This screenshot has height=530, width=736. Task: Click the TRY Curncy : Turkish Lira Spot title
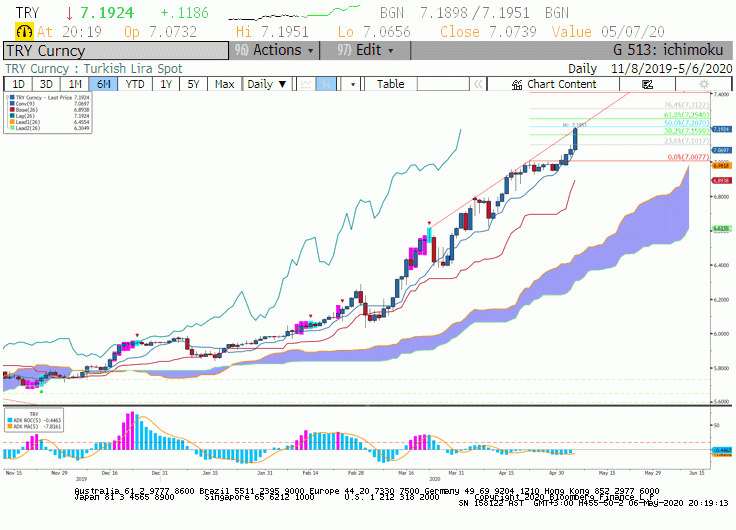(x=93, y=69)
